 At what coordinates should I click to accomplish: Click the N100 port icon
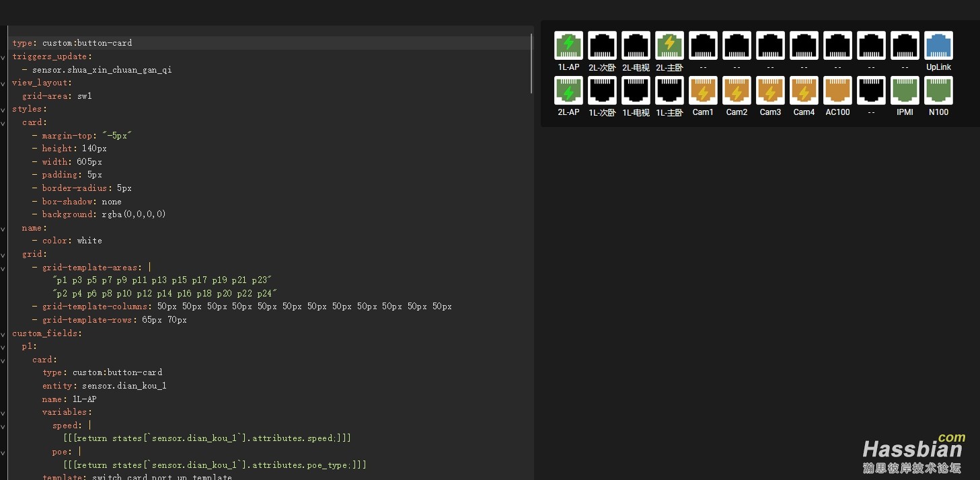click(938, 91)
